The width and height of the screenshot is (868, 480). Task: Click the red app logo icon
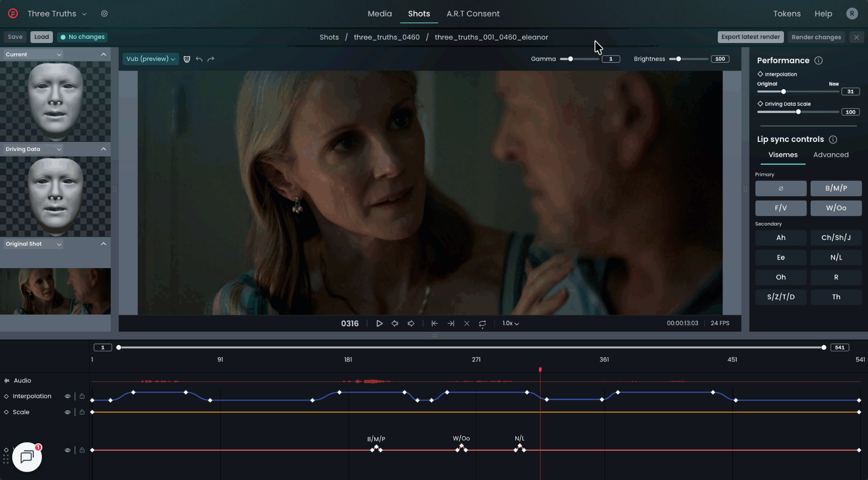pos(13,14)
